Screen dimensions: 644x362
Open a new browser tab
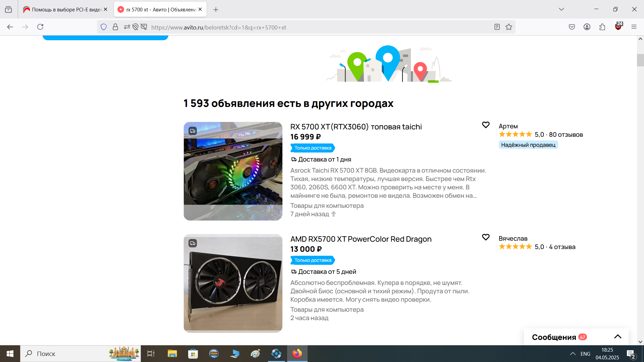tap(216, 10)
